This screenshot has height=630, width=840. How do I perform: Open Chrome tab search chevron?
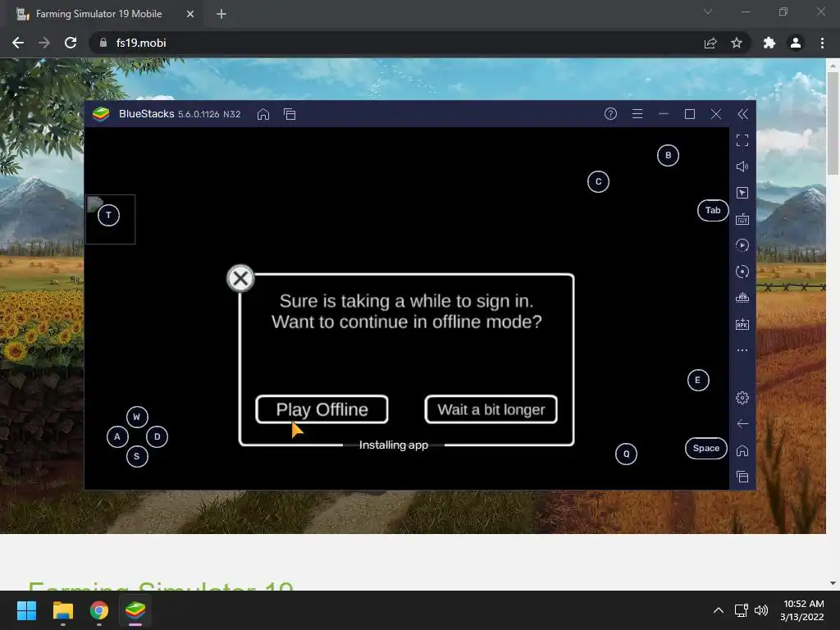tap(708, 11)
